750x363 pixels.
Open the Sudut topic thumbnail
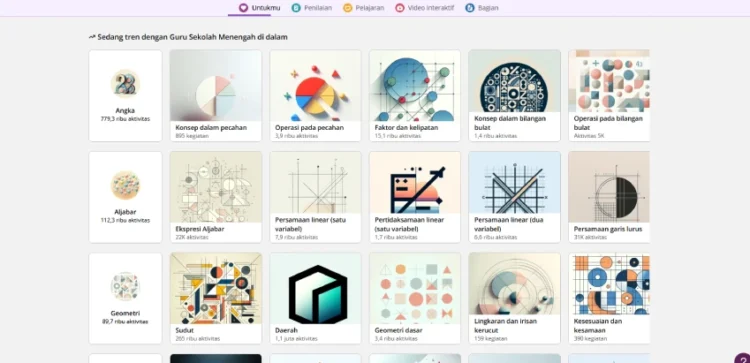[216, 288]
